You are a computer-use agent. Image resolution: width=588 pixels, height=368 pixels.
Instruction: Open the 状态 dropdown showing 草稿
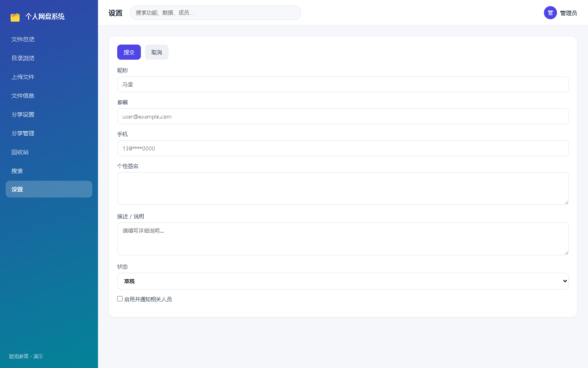[x=343, y=281]
